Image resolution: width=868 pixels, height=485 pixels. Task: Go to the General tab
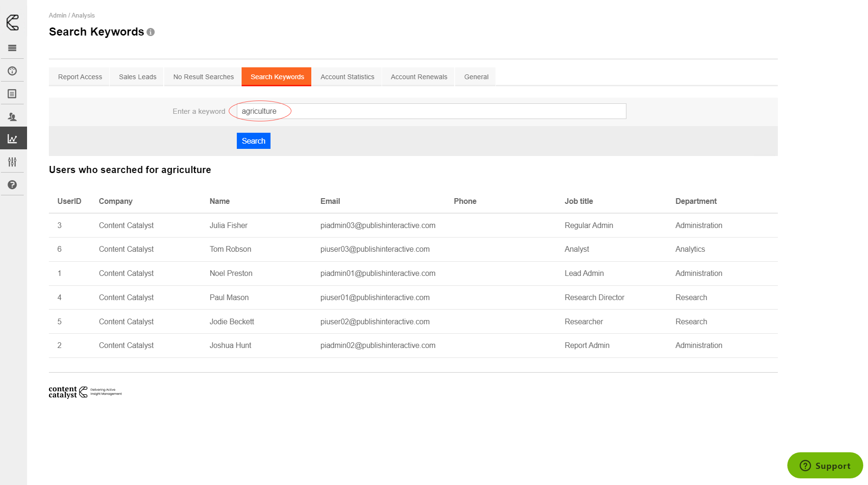(x=476, y=77)
